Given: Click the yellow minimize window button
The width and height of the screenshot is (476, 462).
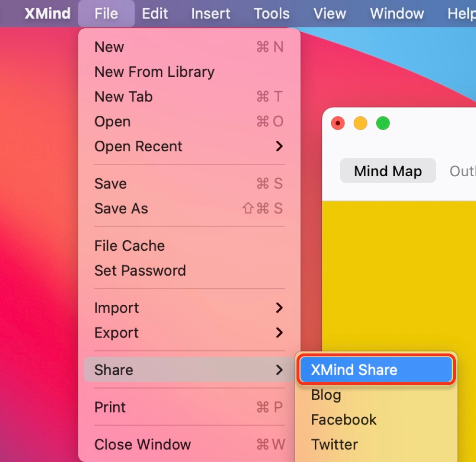Looking at the screenshot, I should click(360, 123).
